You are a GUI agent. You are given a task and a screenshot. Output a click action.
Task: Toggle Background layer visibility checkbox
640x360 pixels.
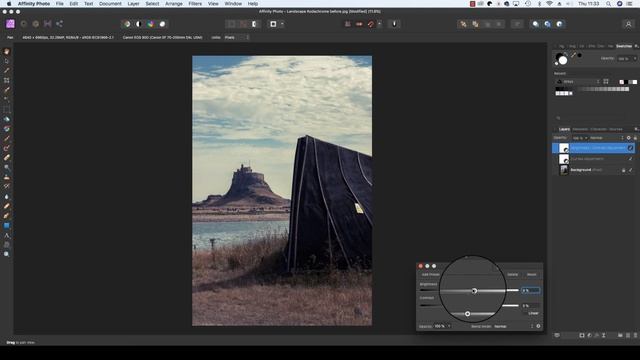tap(631, 170)
